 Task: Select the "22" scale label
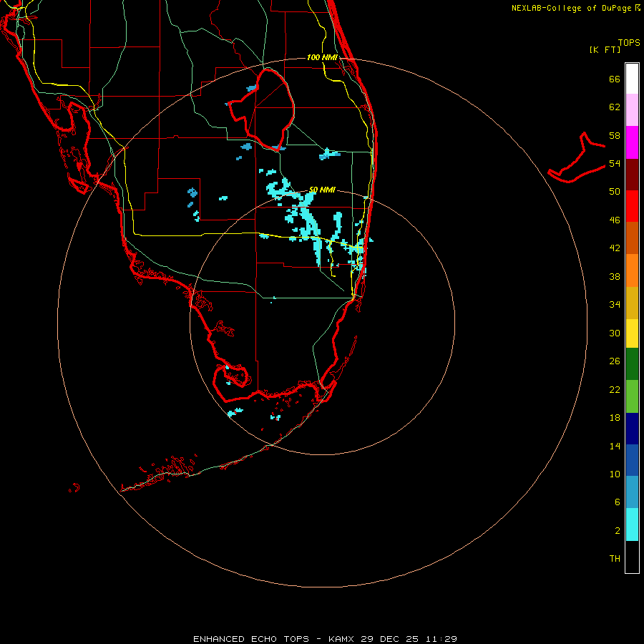pyautogui.click(x=615, y=389)
